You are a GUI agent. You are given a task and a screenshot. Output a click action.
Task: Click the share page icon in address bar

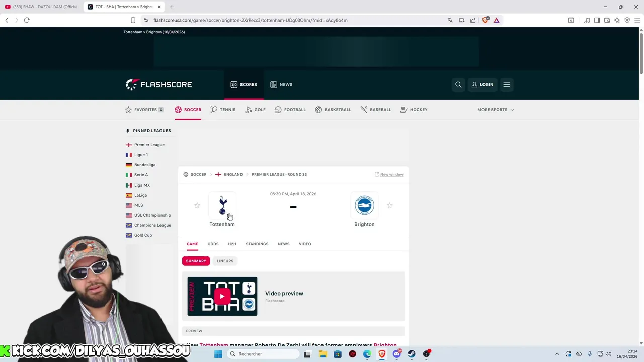(473, 20)
